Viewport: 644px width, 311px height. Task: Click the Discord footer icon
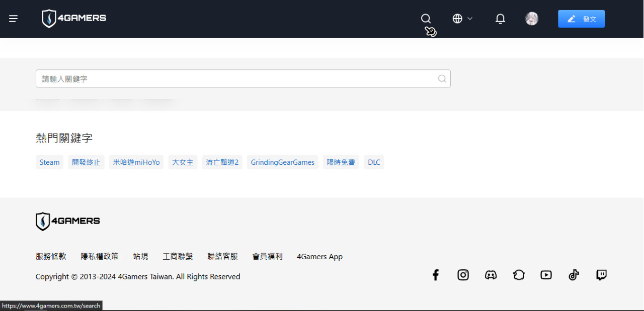coord(491,275)
